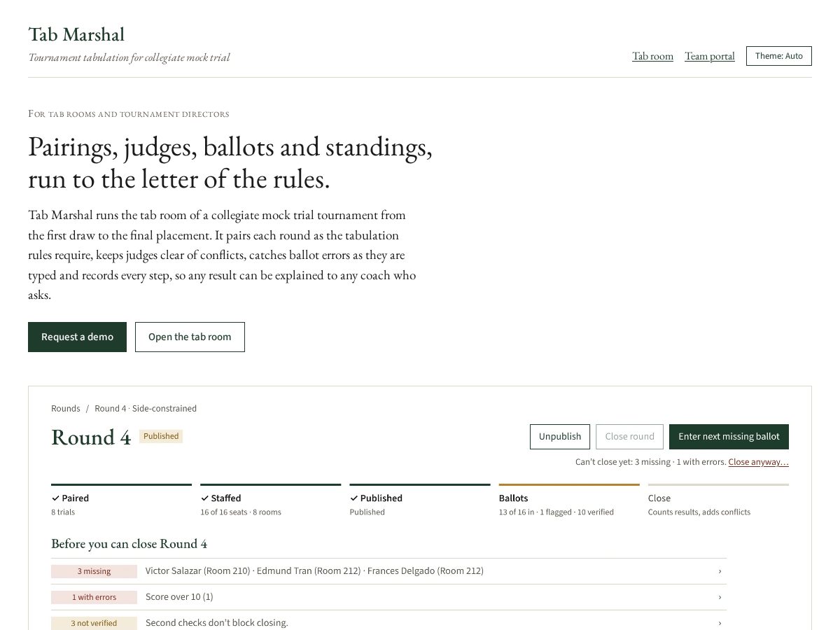
Task: Click the checkmark icon next to Staffed
Action: coord(204,498)
